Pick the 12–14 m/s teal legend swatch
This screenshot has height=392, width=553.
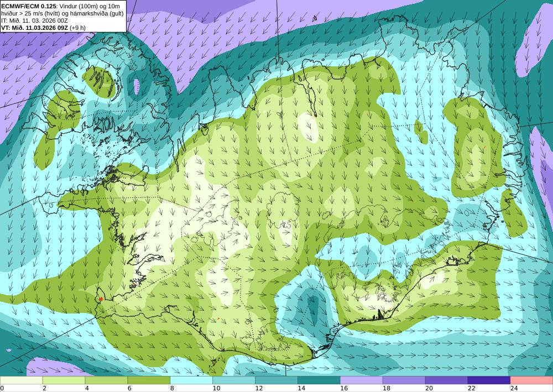coord(276,380)
